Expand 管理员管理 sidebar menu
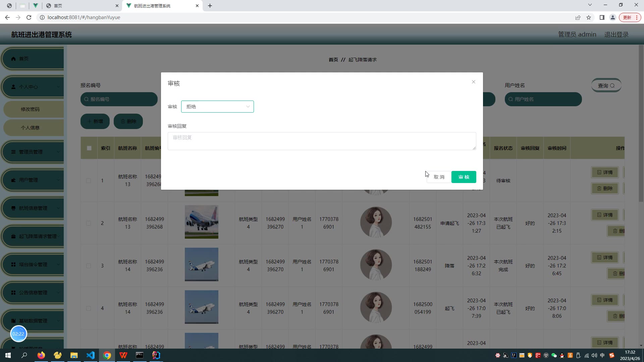The width and height of the screenshot is (644, 362). tap(33, 152)
